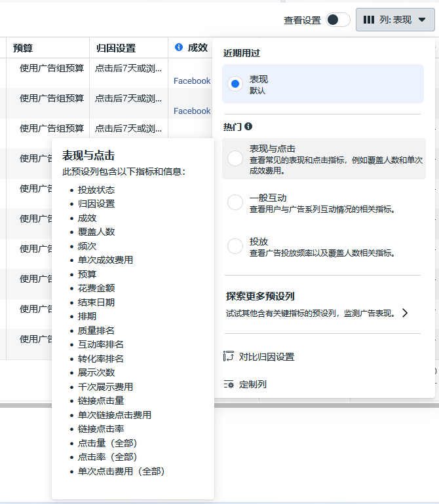
Task: Click the columns bars icon in 列: 表现 button
Action: click(x=368, y=20)
